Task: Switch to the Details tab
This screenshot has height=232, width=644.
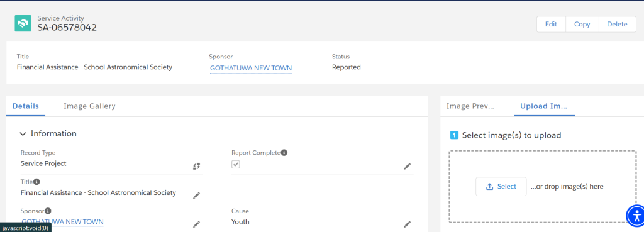Action: click(x=25, y=106)
